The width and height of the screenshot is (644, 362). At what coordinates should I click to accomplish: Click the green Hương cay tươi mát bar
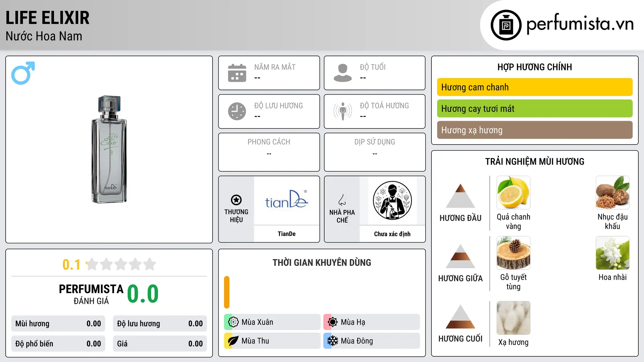pos(535,108)
